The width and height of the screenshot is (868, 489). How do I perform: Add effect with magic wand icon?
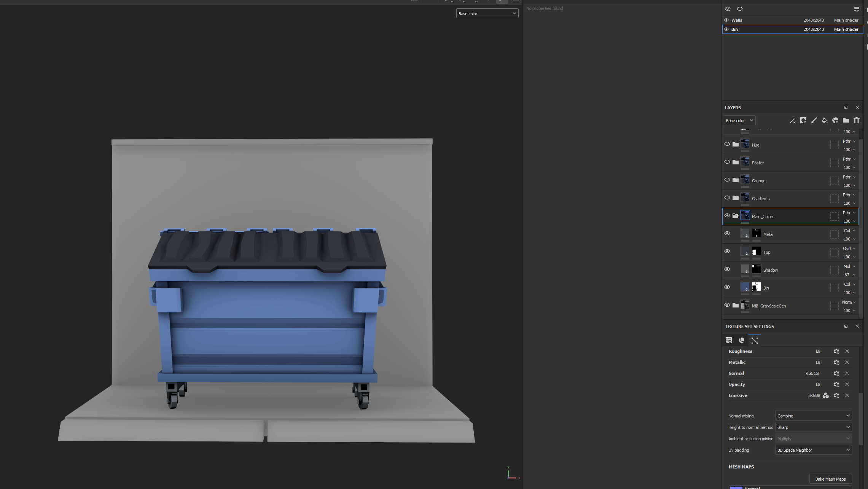click(792, 121)
